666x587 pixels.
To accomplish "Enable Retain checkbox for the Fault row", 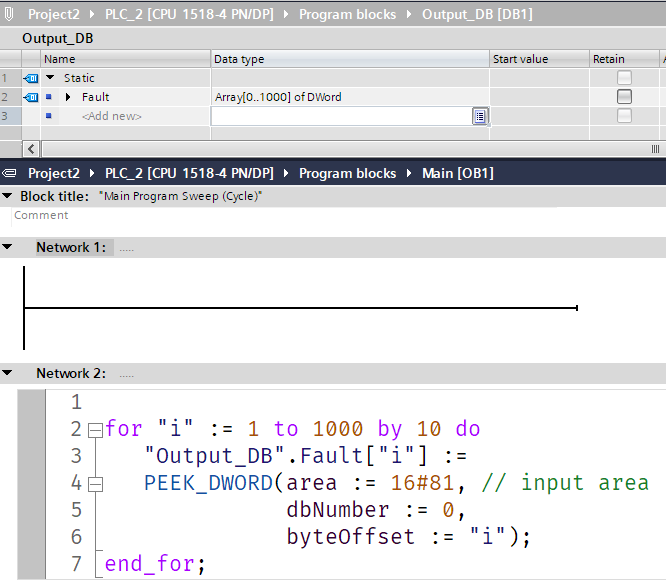I will click(624, 97).
